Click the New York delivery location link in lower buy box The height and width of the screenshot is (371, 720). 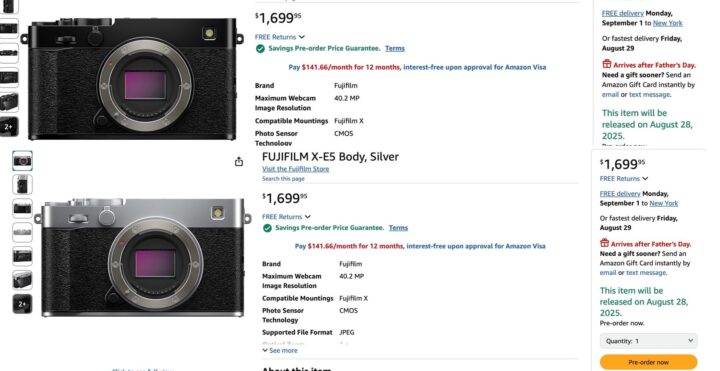pyautogui.click(x=664, y=203)
